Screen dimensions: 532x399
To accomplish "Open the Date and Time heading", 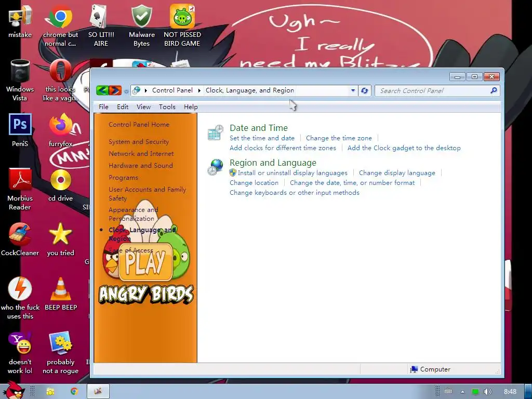I will [x=259, y=128].
